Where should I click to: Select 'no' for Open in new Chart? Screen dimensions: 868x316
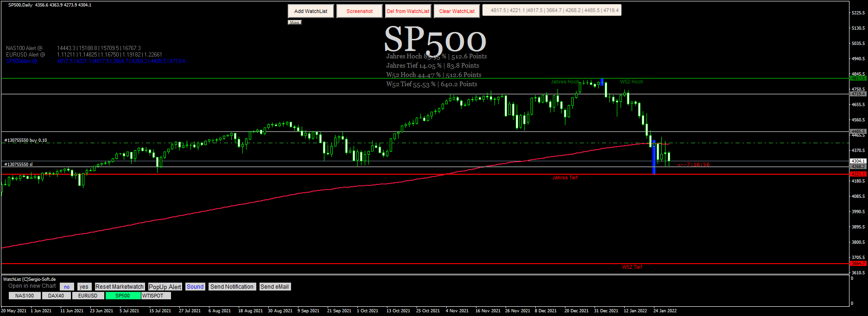click(x=67, y=287)
